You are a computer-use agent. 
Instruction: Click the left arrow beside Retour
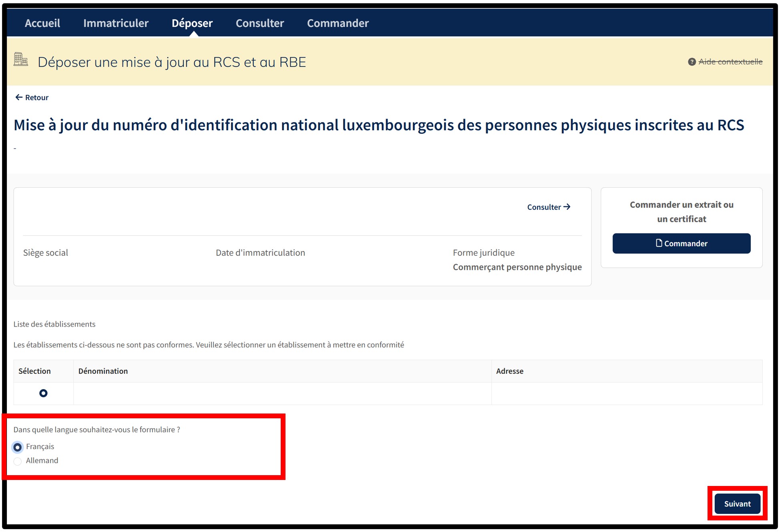pos(18,97)
